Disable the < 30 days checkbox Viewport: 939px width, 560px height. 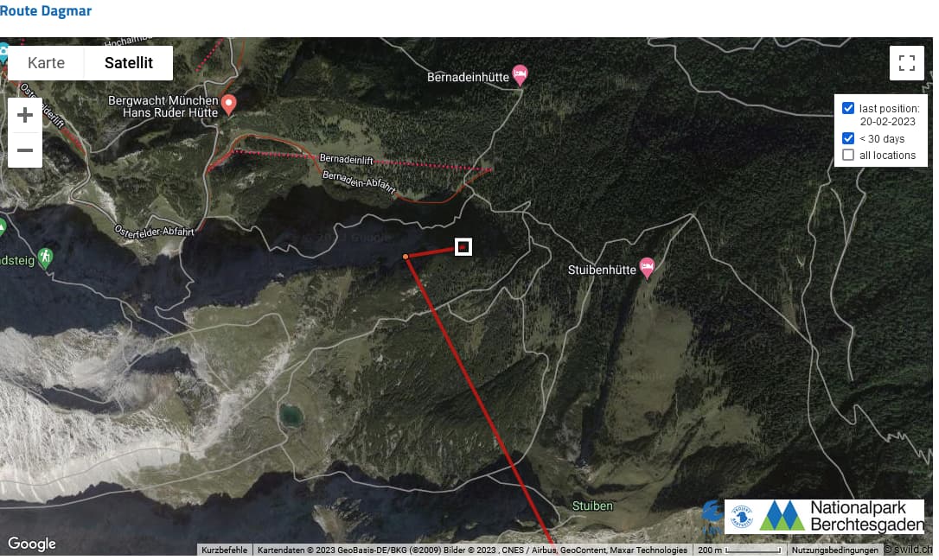(x=847, y=138)
